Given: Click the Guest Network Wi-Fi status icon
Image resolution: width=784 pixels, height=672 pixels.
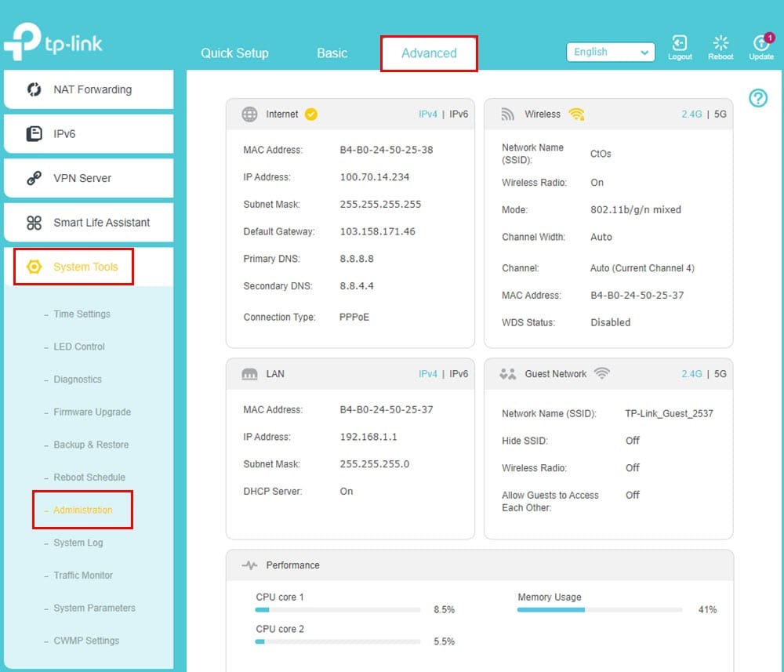Looking at the screenshot, I should point(602,373).
